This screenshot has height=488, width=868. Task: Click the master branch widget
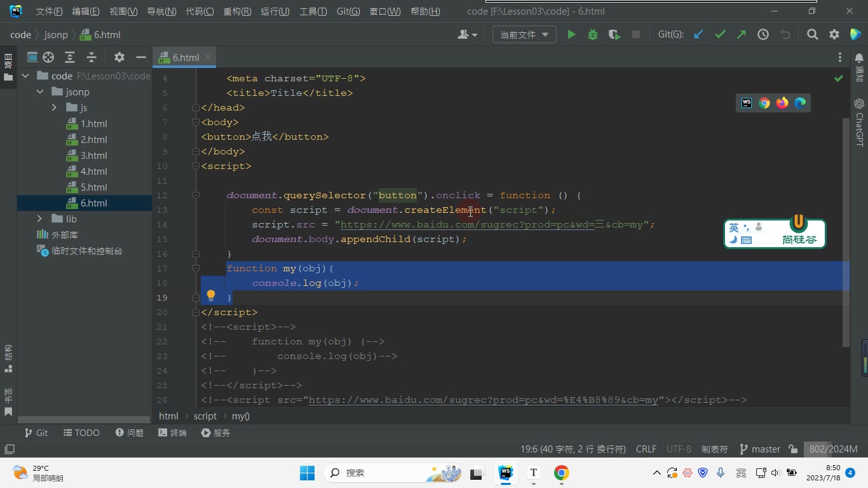click(760, 449)
